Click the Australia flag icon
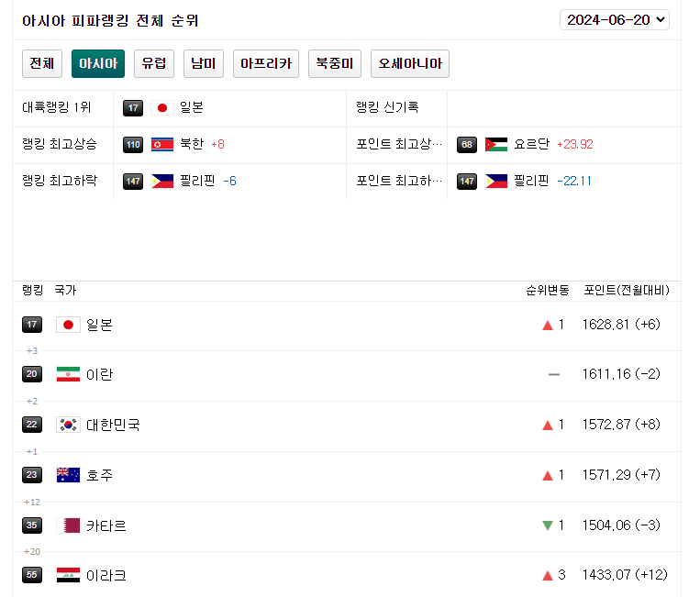The width and height of the screenshot is (700, 597). point(68,475)
